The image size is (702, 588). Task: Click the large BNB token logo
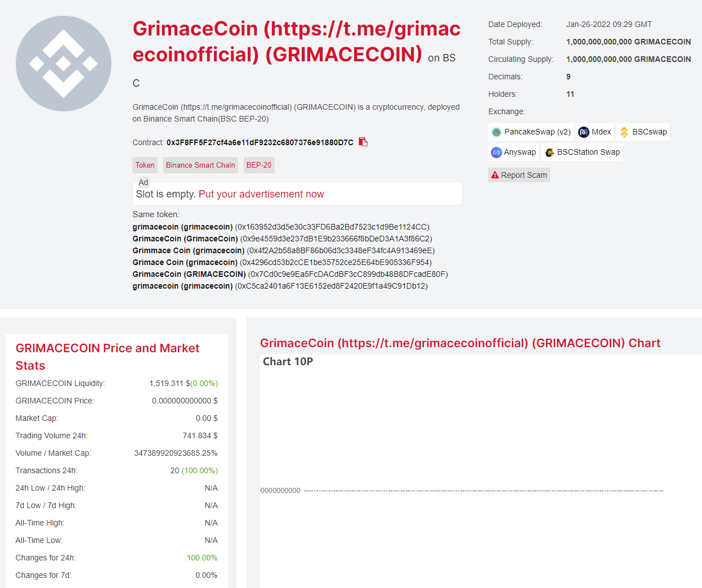click(x=64, y=64)
